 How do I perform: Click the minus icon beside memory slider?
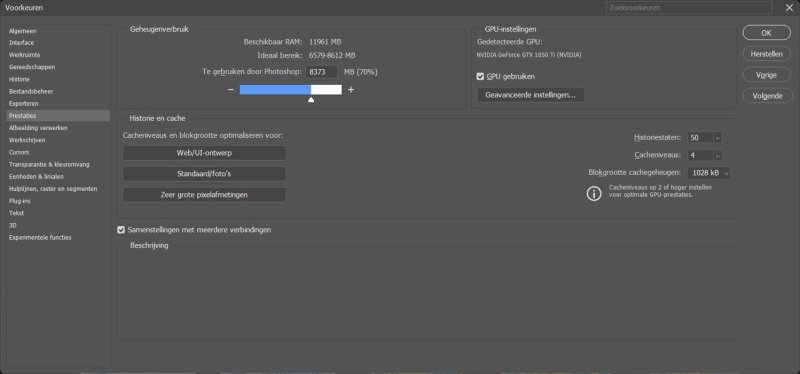[231, 90]
